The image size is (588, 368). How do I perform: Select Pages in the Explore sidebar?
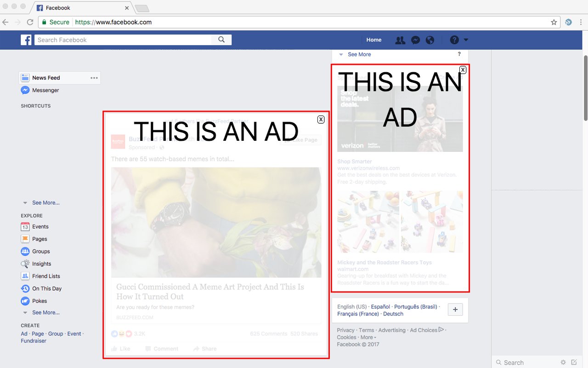(40, 239)
